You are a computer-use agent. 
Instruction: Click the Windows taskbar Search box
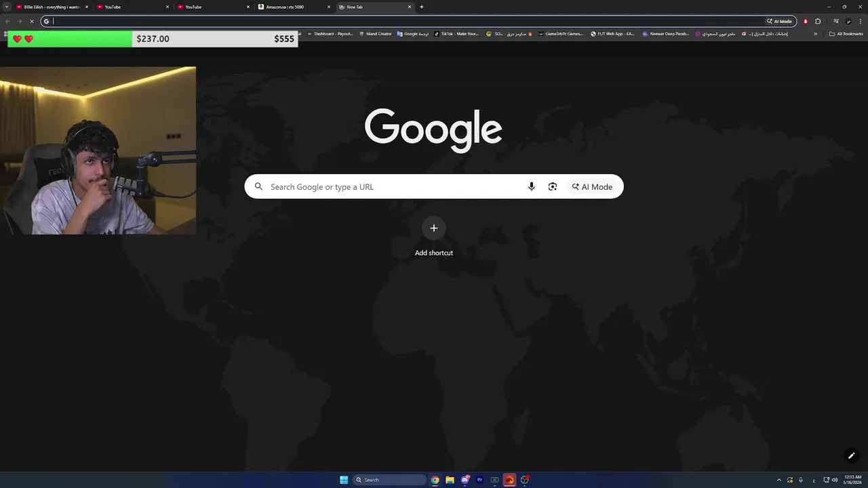coord(389,480)
